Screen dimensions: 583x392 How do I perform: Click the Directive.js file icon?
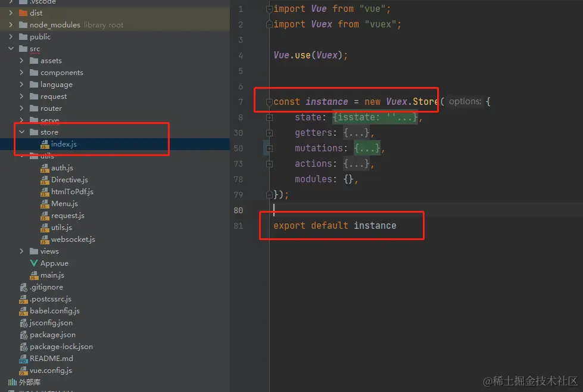45,180
